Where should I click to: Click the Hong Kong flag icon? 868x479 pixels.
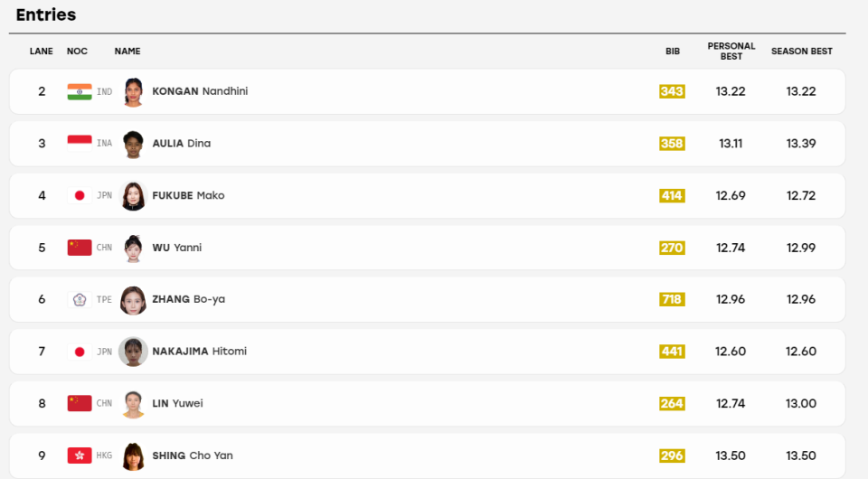80,456
